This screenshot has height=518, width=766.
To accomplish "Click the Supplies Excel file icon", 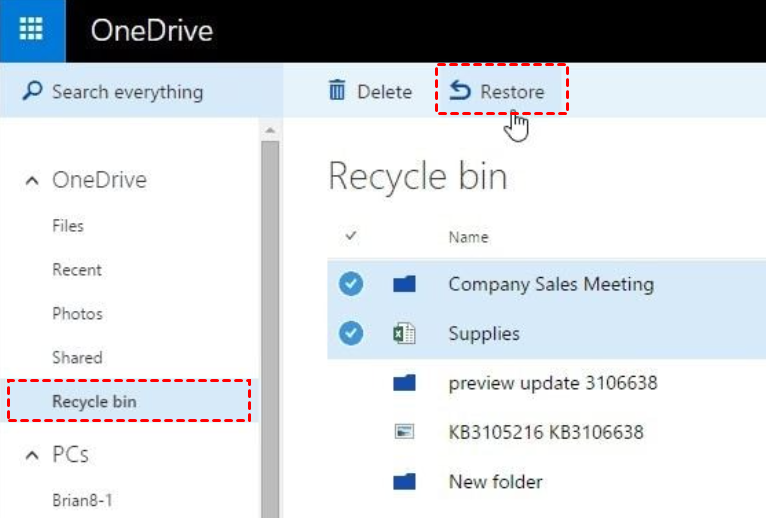I will coord(404,334).
